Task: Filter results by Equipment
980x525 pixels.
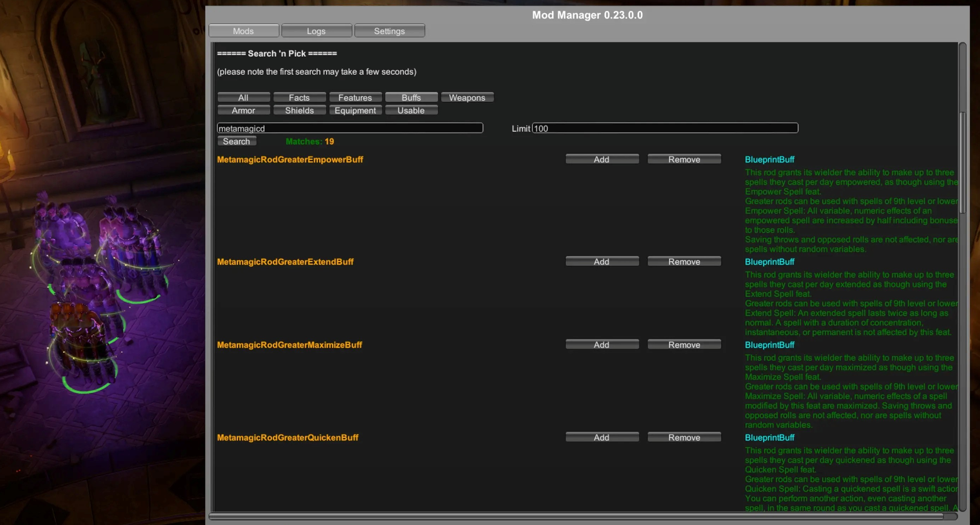Action: [x=355, y=110]
